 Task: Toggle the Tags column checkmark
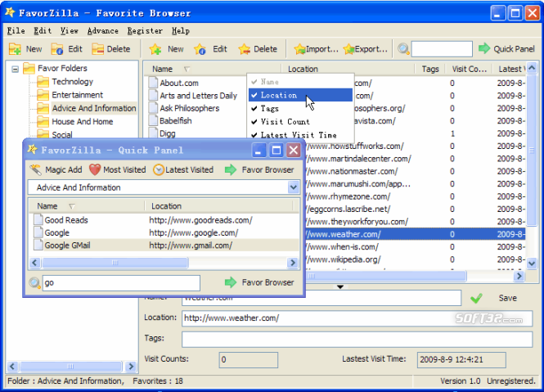pos(254,109)
